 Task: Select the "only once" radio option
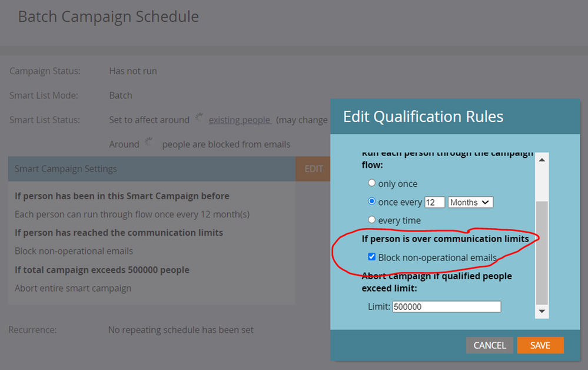371,183
